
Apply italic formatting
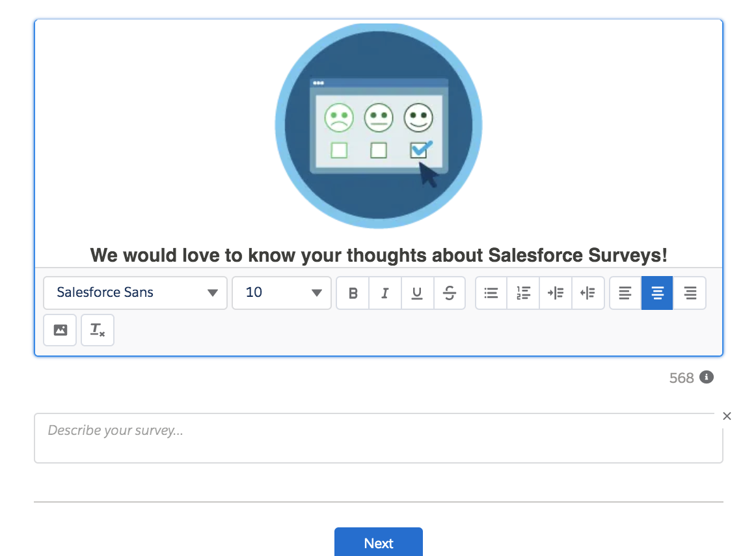click(385, 293)
